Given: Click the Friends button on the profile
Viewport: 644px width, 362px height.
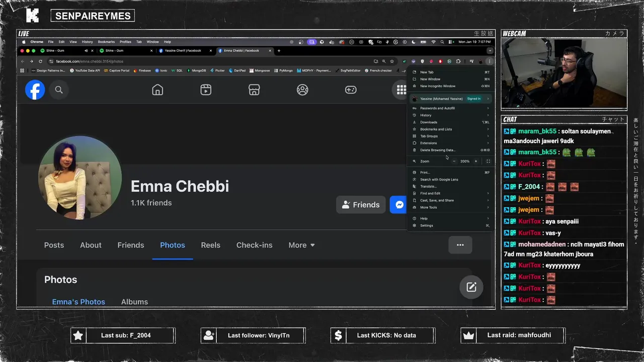Looking at the screenshot, I should (x=361, y=205).
